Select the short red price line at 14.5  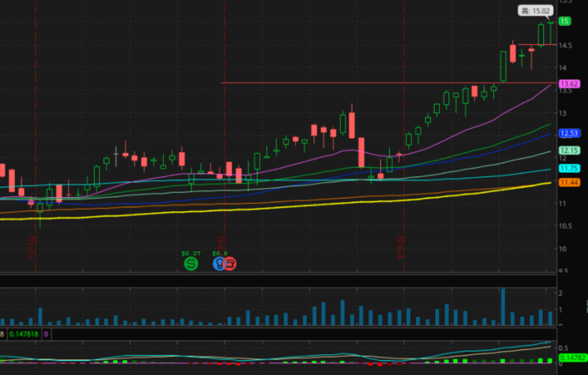[x=536, y=45]
